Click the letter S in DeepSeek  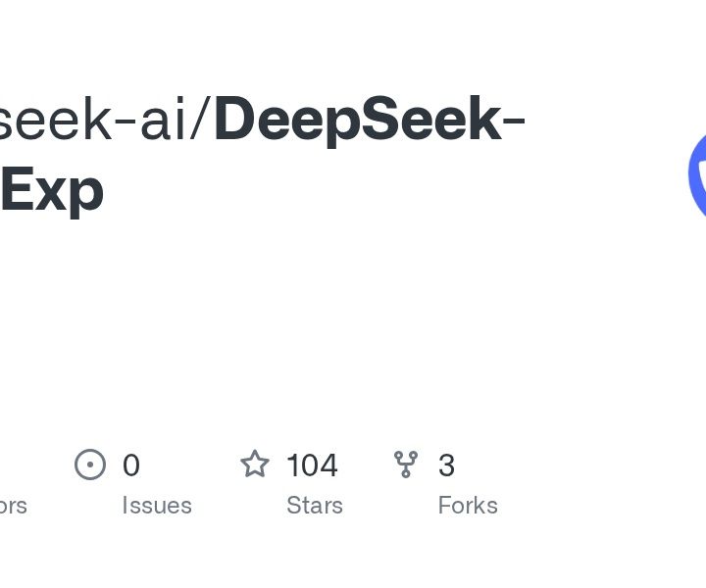pos(380,118)
